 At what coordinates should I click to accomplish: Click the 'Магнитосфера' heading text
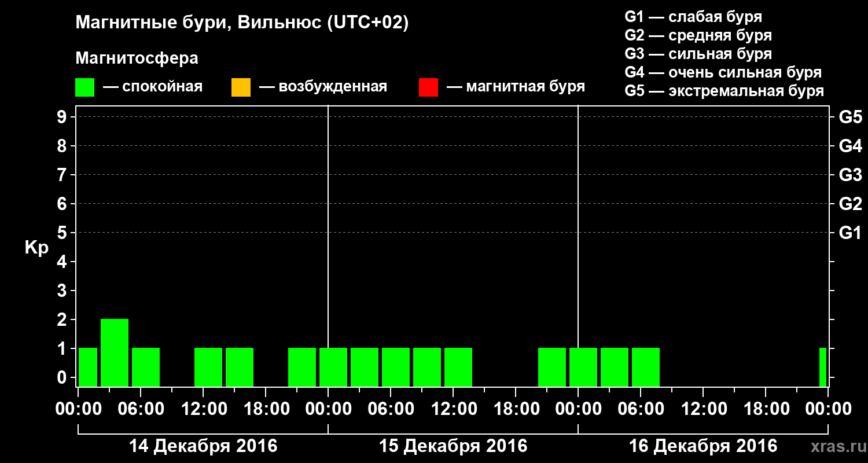(x=137, y=58)
